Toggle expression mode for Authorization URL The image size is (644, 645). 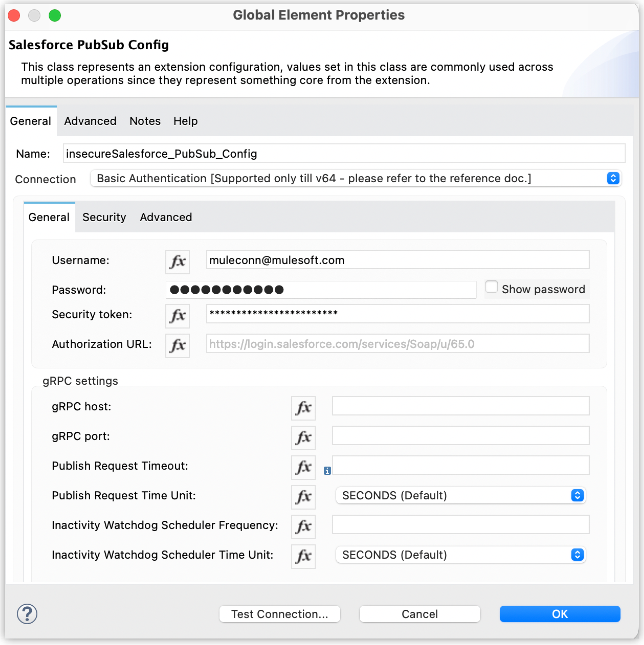point(177,345)
